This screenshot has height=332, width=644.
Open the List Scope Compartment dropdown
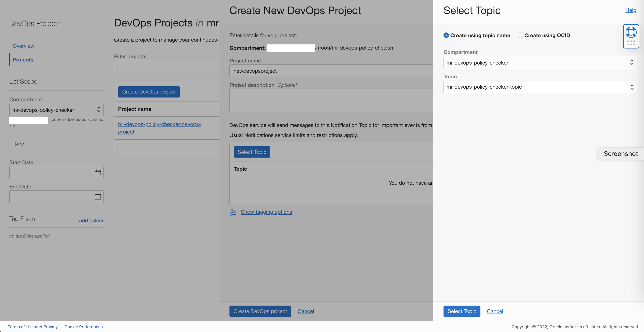[56, 110]
